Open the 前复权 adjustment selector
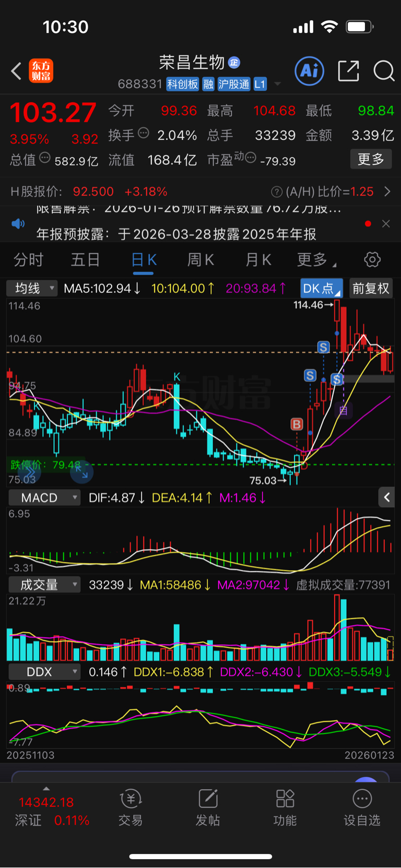Image resolution: width=401 pixels, height=868 pixels. coord(371,288)
